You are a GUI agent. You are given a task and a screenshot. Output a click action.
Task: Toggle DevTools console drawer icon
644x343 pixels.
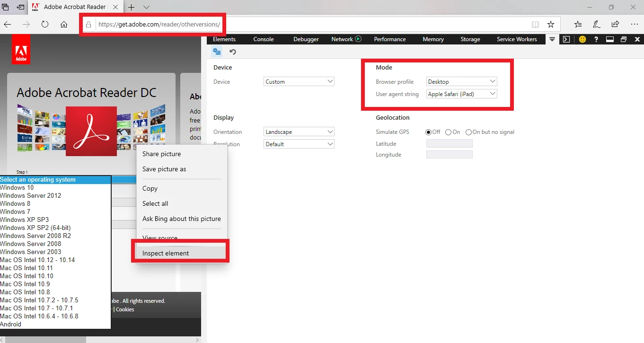tap(566, 39)
